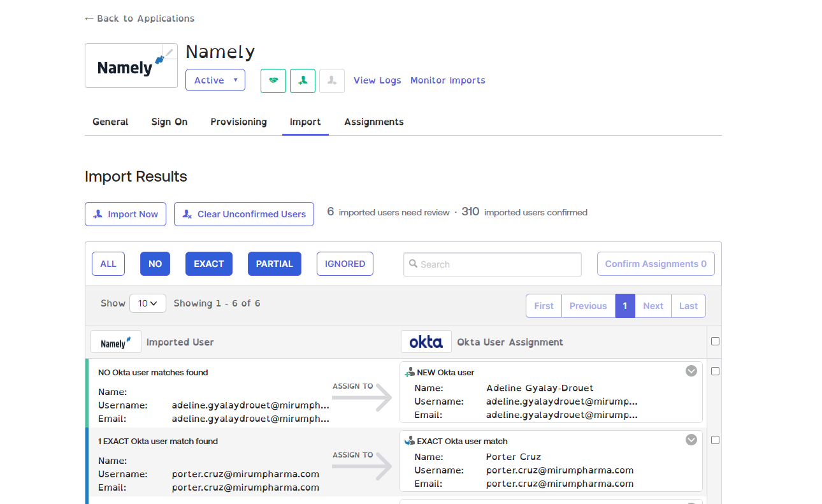Open the Sign On tab
The height and width of the screenshot is (504, 822).
coord(169,122)
